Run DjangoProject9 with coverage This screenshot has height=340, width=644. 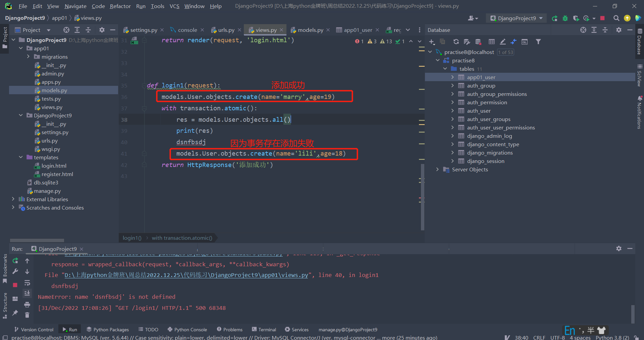576,18
